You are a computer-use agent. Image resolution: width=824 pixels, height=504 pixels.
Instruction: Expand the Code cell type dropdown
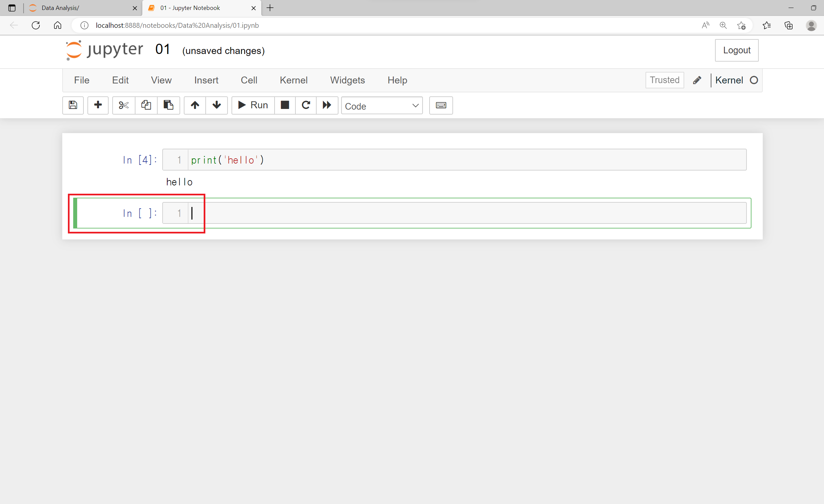coord(382,106)
